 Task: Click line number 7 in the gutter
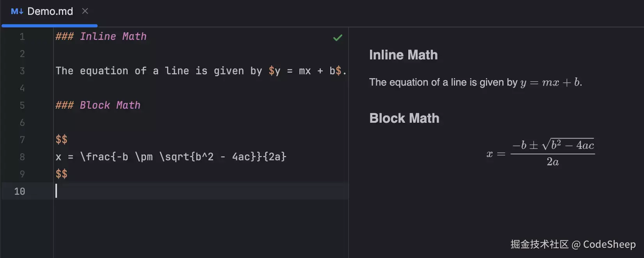[x=22, y=140]
